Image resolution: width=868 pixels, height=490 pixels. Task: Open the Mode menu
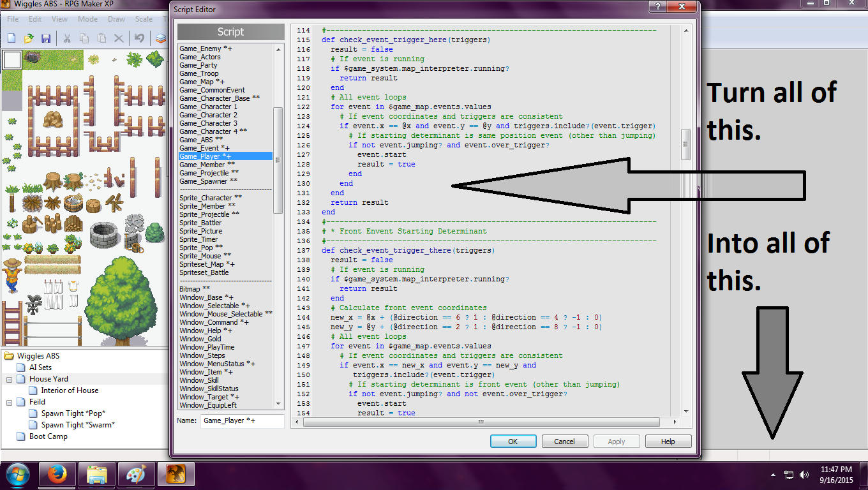click(87, 19)
